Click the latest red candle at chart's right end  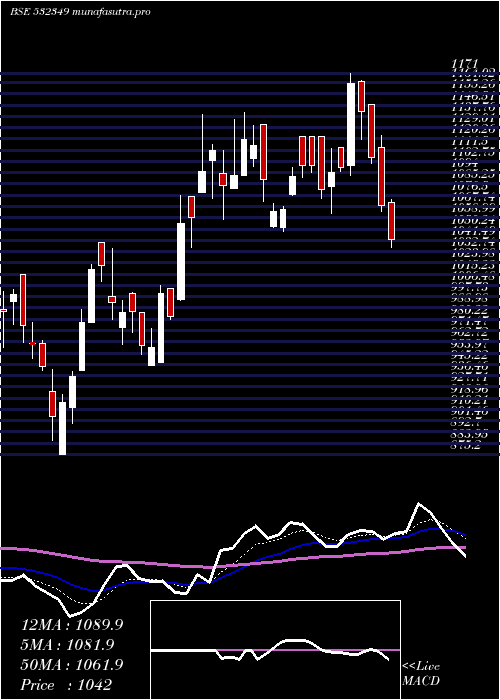click(392, 221)
